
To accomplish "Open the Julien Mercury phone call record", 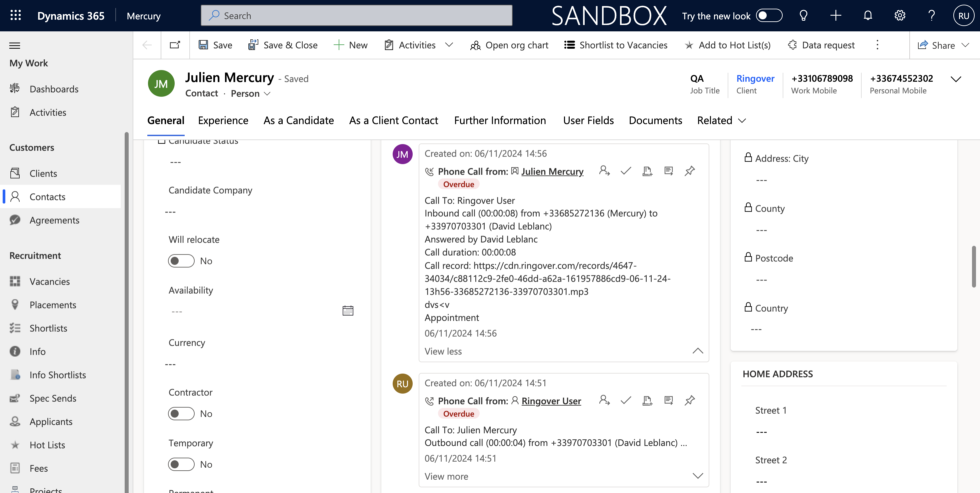I will pos(668,171).
